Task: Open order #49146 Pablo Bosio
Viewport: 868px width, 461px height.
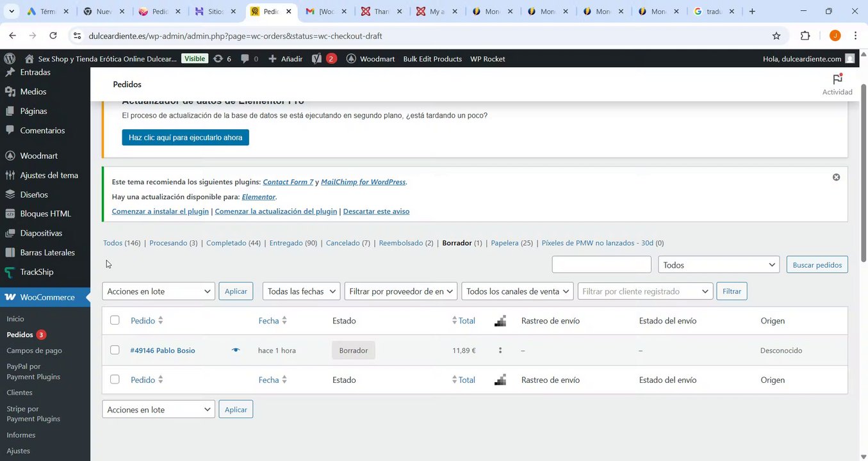Action: [163, 350]
